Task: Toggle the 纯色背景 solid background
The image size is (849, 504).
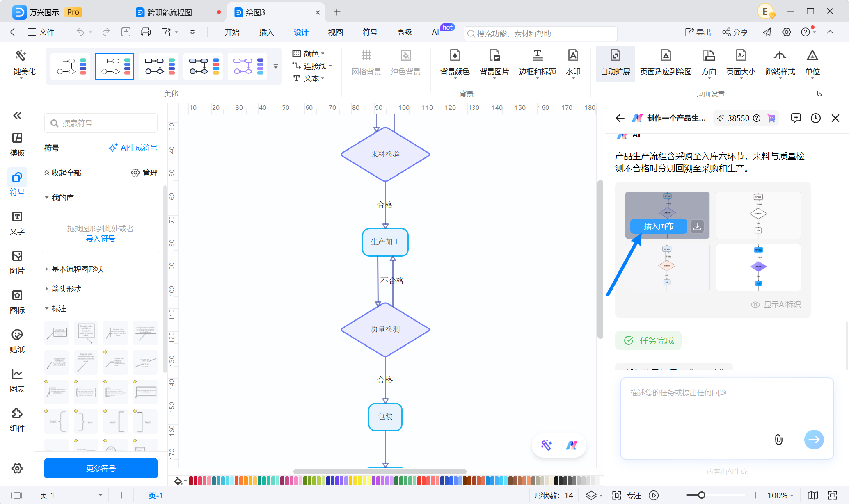Action: pos(405,63)
